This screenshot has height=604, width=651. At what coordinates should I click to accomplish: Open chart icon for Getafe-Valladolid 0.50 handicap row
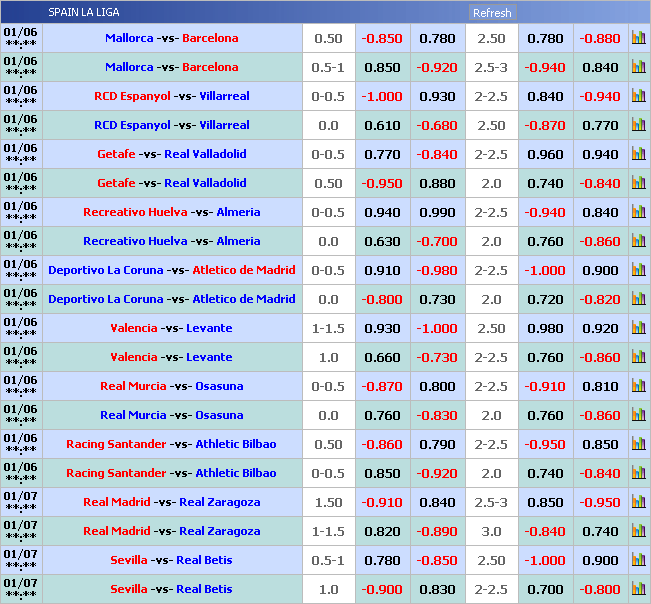pyautogui.click(x=638, y=183)
